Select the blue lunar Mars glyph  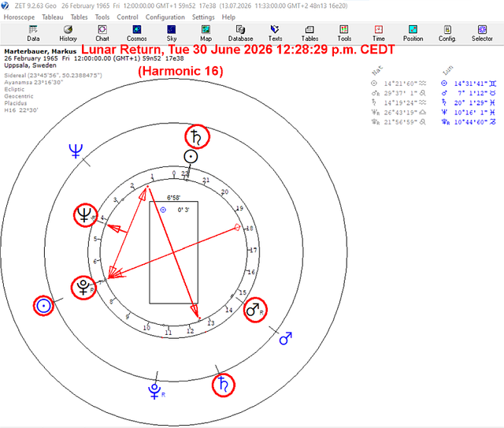click(285, 338)
